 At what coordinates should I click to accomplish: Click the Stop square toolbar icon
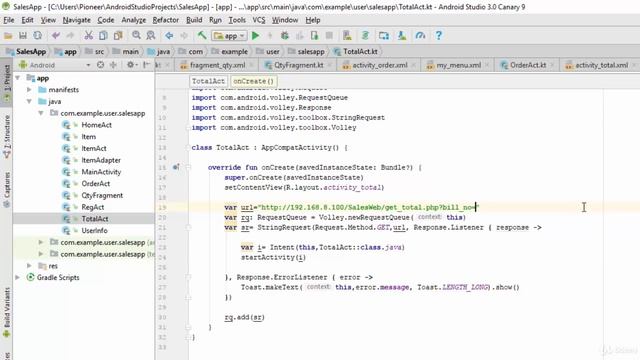(x=329, y=36)
